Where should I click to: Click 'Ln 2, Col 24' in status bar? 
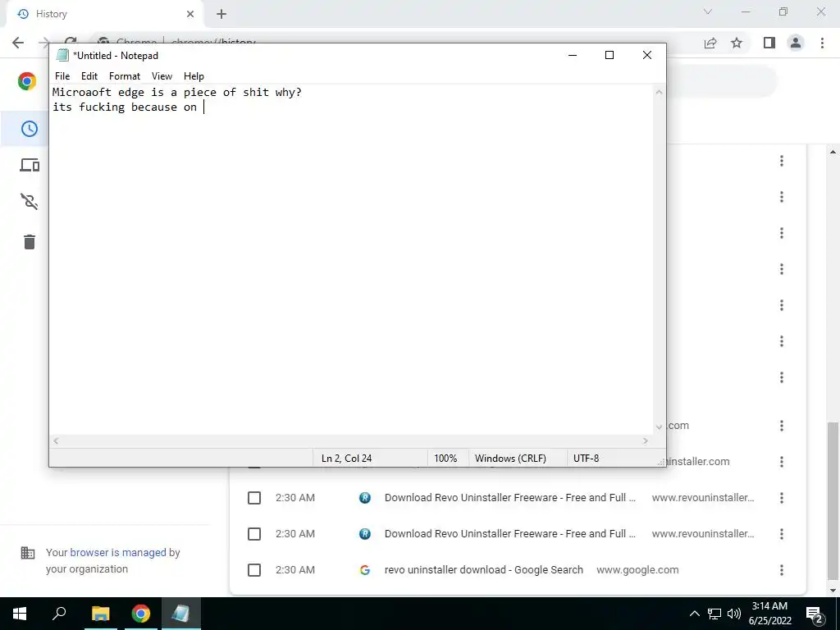[347, 459]
